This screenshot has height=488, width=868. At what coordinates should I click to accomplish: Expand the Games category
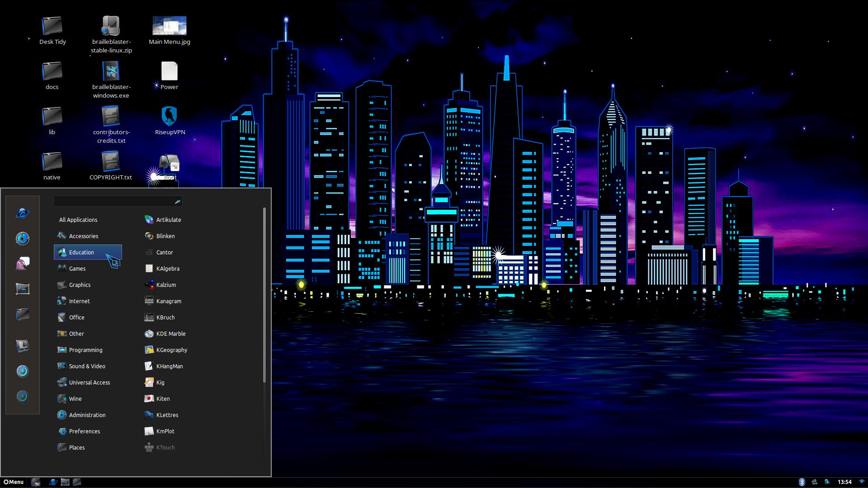point(77,268)
